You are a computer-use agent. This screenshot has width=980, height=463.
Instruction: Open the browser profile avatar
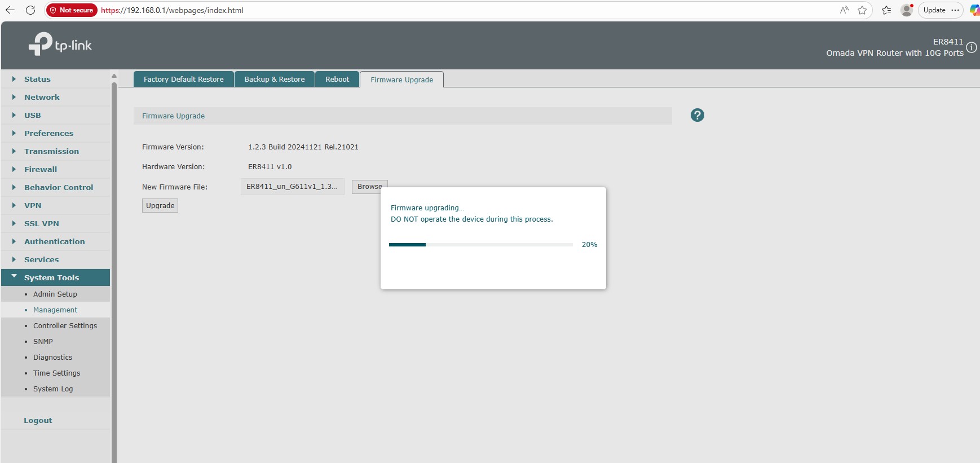(907, 10)
